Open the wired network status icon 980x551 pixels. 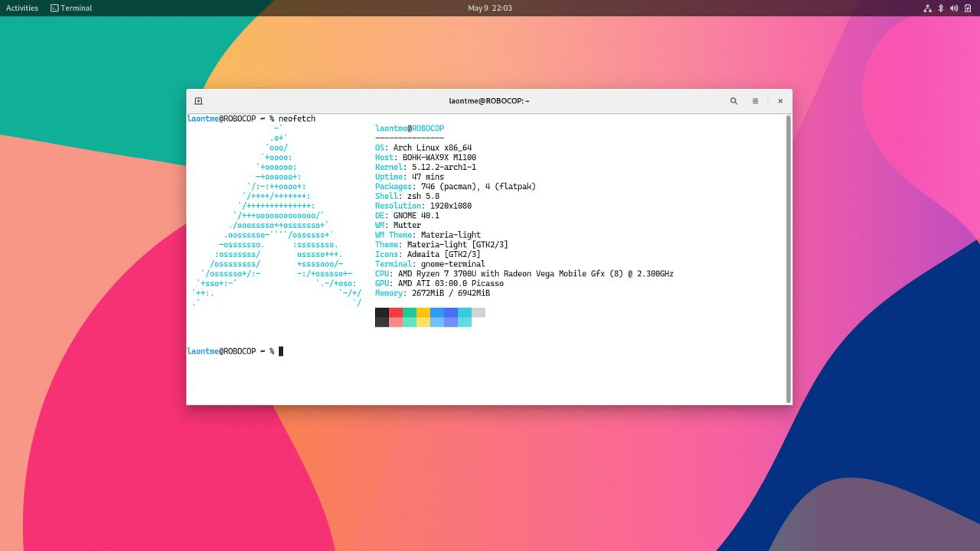pyautogui.click(x=929, y=8)
